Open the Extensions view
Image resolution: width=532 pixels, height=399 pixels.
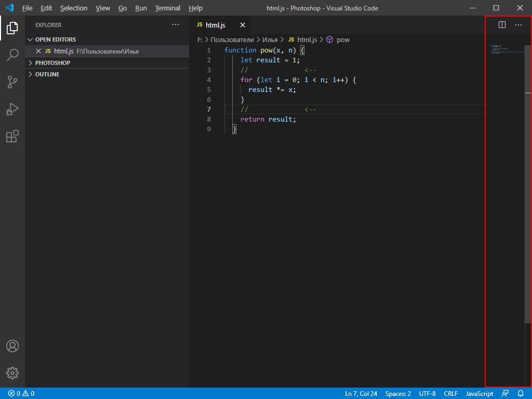click(12, 136)
